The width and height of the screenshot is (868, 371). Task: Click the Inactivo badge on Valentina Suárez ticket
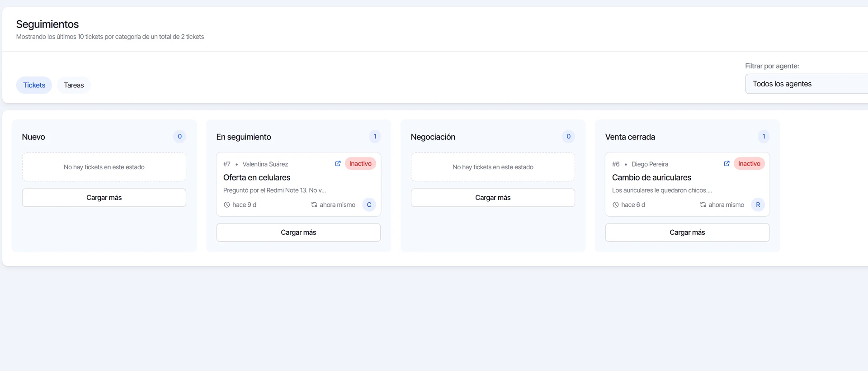360,164
